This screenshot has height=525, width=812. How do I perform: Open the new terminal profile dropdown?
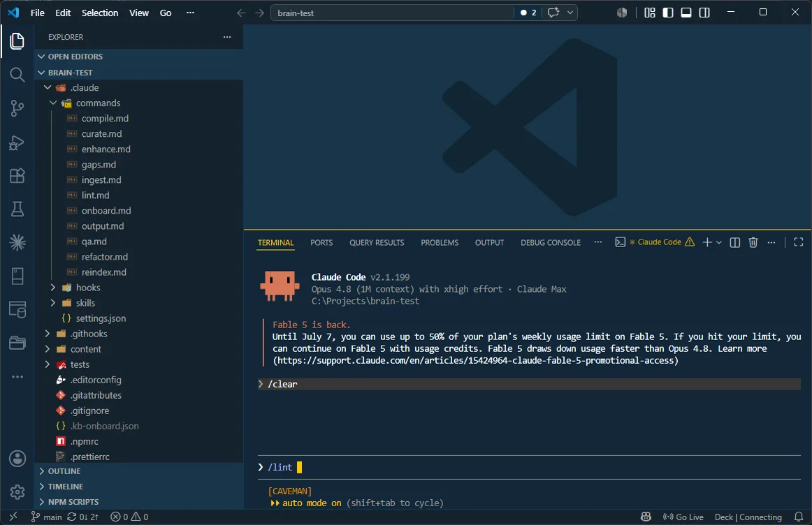pos(719,242)
